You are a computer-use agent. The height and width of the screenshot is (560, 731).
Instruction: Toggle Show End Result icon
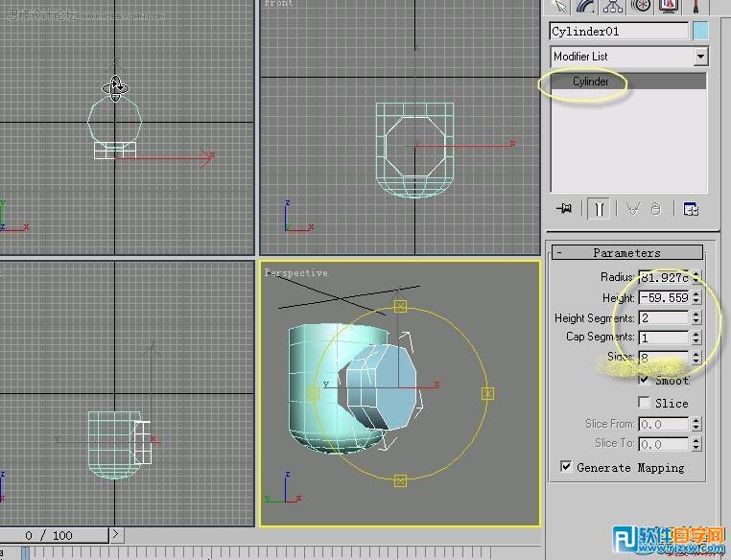pyautogui.click(x=599, y=208)
